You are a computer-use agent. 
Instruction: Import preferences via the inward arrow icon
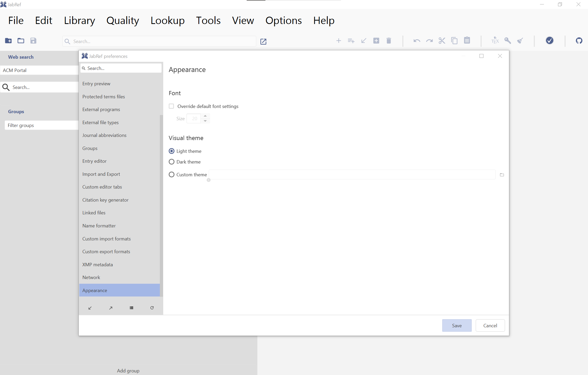tap(90, 308)
